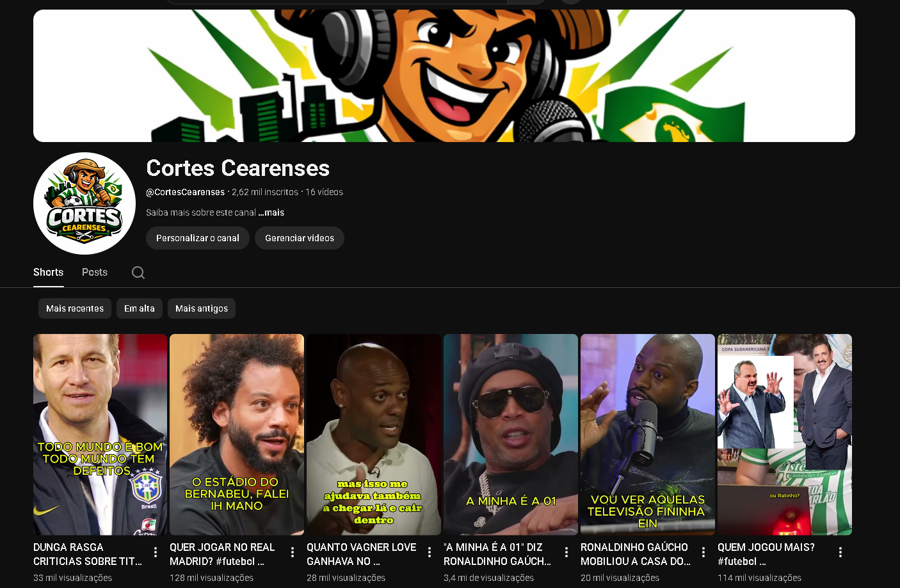Expand channel description with ...mais
Viewport: 900px width, 588px height.
coord(271,212)
